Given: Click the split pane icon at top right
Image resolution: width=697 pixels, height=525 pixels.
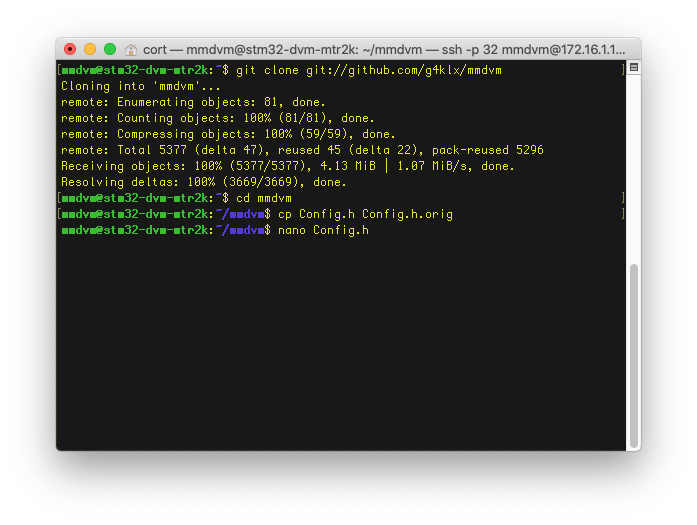Looking at the screenshot, I should 634,68.
